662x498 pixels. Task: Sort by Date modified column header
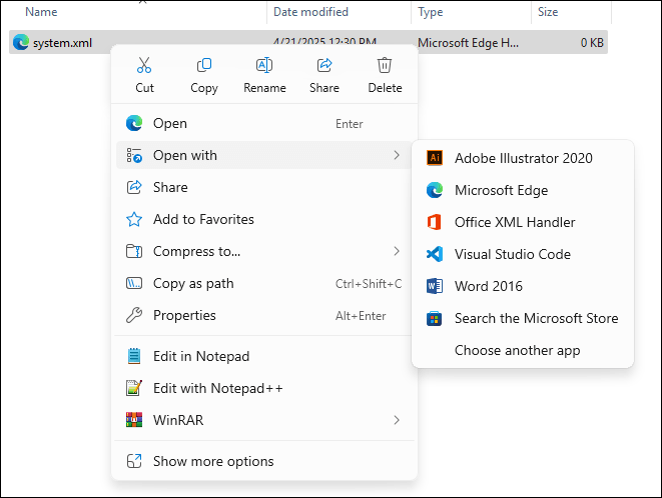tap(310, 12)
